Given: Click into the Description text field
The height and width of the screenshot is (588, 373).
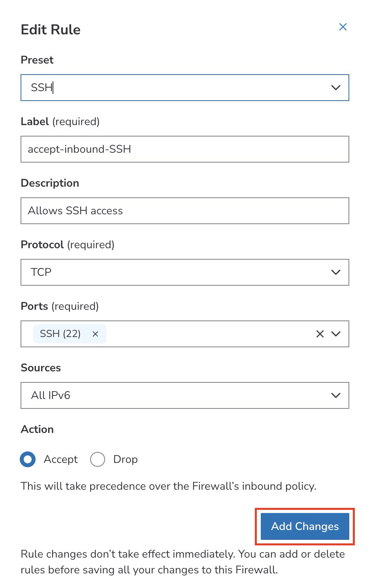Looking at the screenshot, I should pyautogui.click(x=185, y=211).
